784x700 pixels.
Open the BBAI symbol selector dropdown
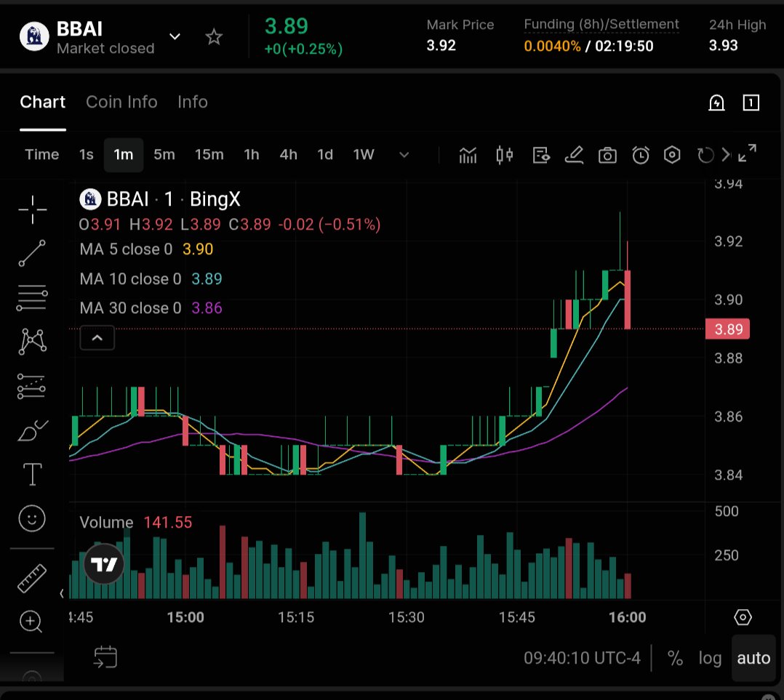point(175,36)
